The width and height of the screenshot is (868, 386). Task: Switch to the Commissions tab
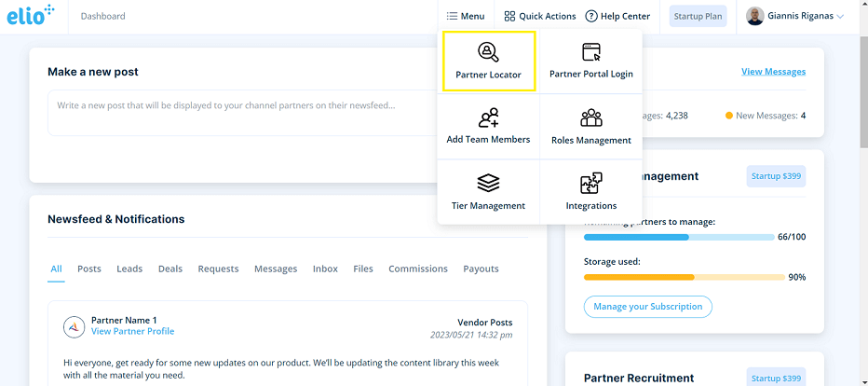pyautogui.click(x=418, y=269)
